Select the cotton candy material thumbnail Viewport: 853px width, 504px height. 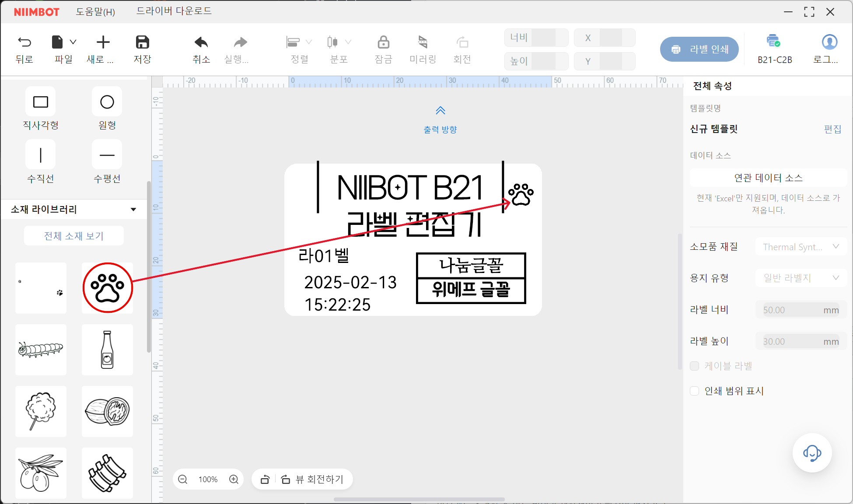41,411
